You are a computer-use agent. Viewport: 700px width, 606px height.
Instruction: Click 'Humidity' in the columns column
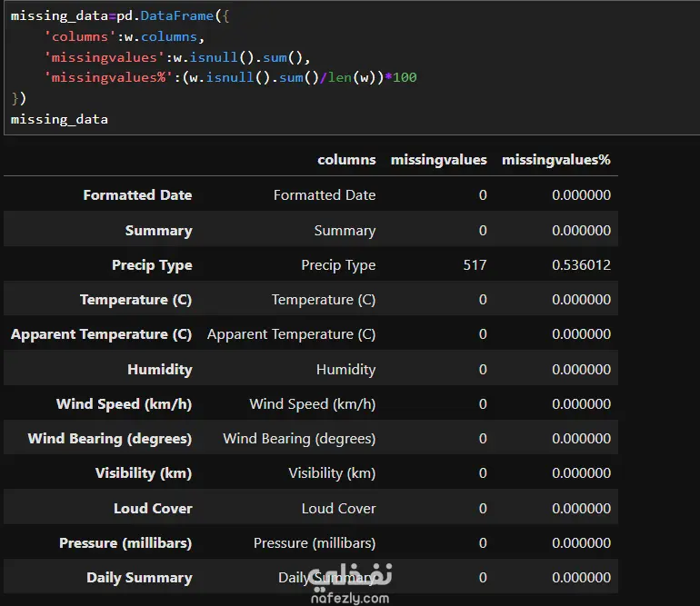click(x=346, y=370)
